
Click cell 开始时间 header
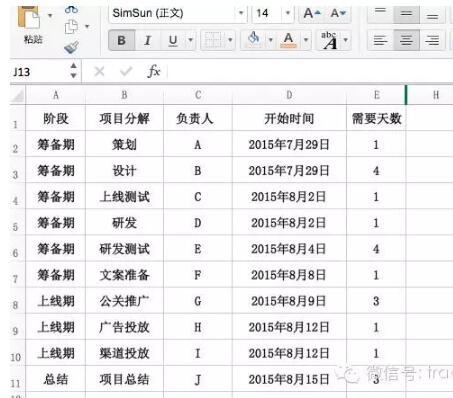tap(289, 118)
